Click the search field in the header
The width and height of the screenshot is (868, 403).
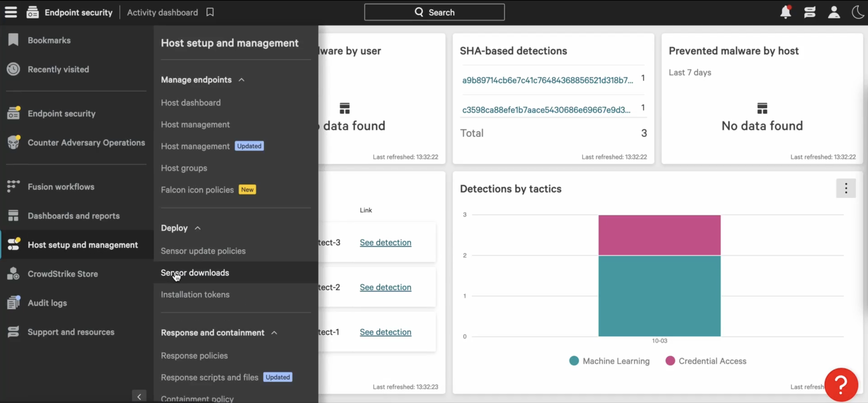click(x=434, y=12)
